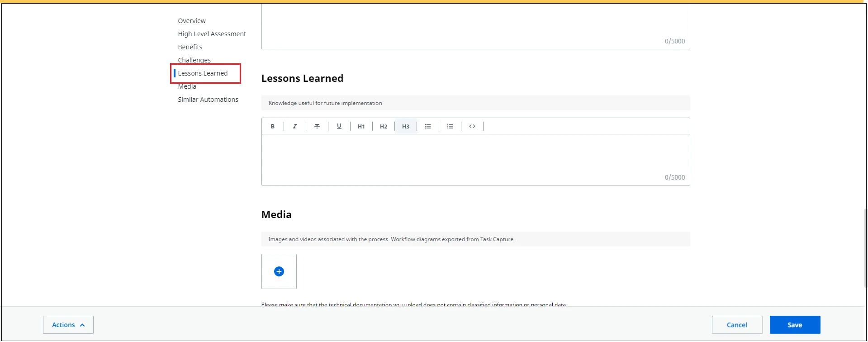Insert code block using the angle brackets icon
Image resolution: width=868 pixels, height=342 pixels.
click(472, 126)
